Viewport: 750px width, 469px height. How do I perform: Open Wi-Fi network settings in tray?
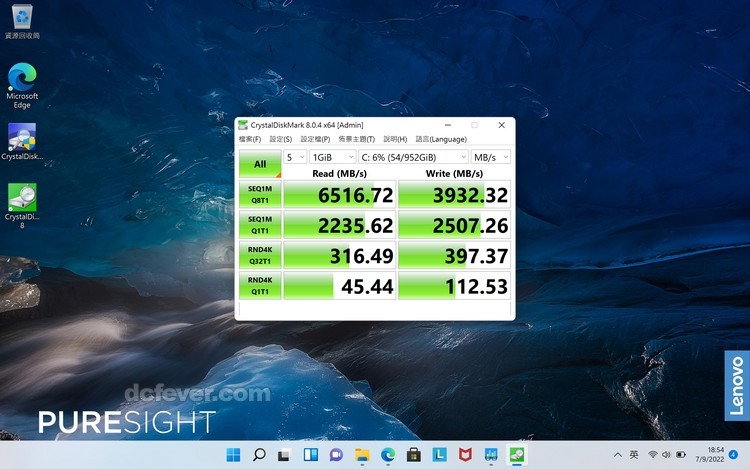tap(652, 455)
